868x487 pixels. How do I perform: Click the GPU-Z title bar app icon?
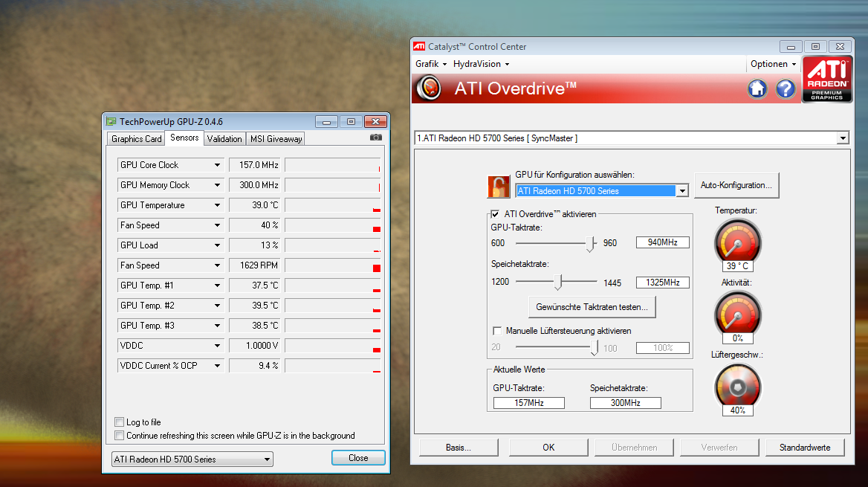tap(111, 121)
